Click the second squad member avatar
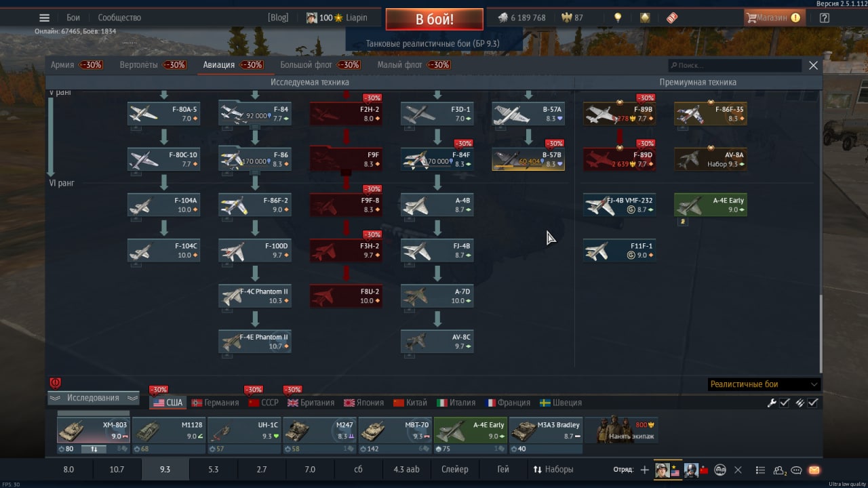 point(691,470)
